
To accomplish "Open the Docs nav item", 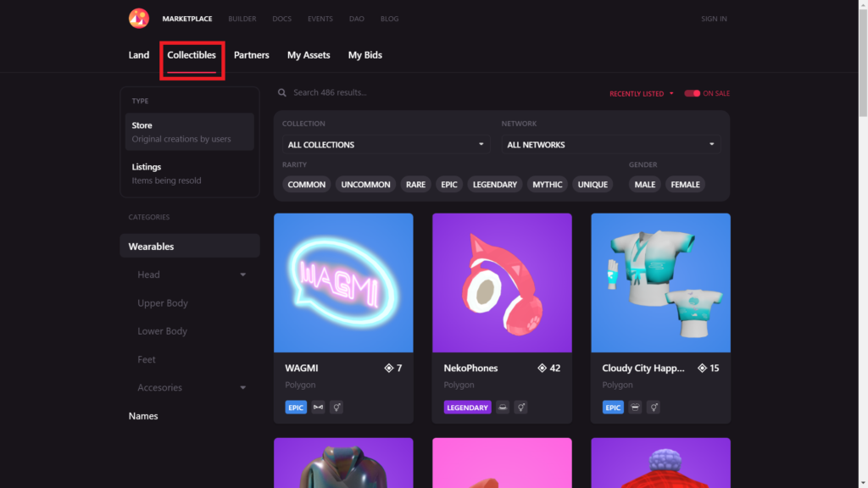I will tap(281, 19).
